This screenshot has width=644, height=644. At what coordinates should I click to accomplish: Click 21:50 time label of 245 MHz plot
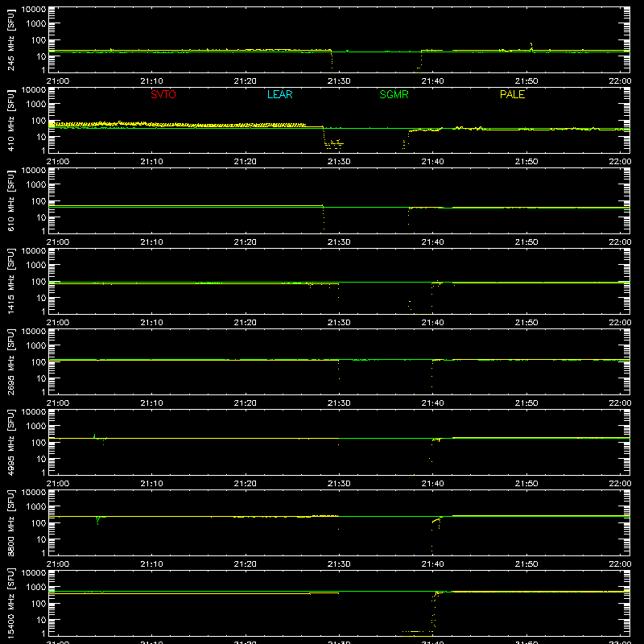pos(526,81)
